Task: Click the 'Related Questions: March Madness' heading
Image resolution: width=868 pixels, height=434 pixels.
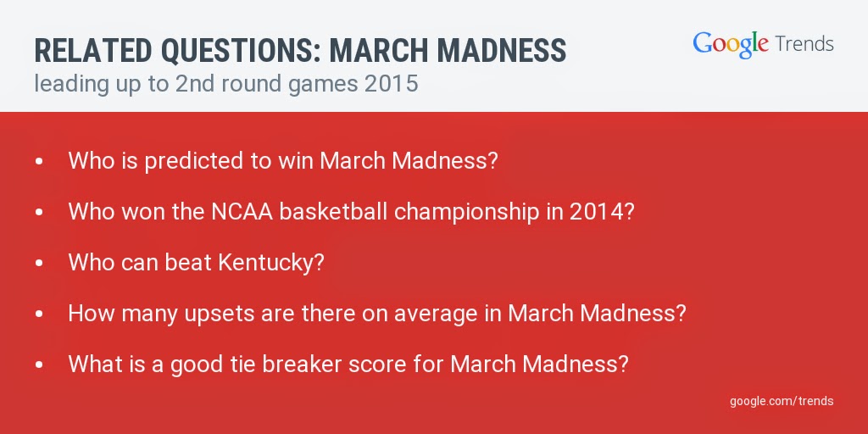Action: (x=300, y=51)
